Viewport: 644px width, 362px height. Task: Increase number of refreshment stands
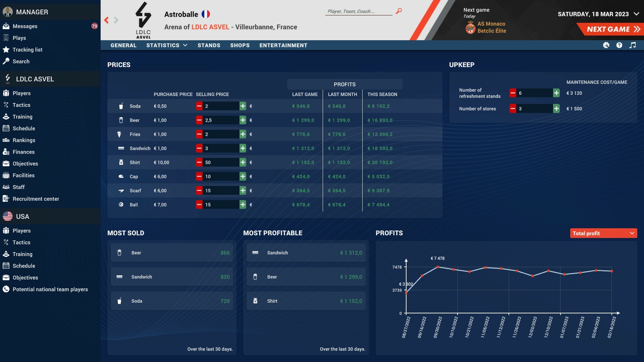(557, 93)
